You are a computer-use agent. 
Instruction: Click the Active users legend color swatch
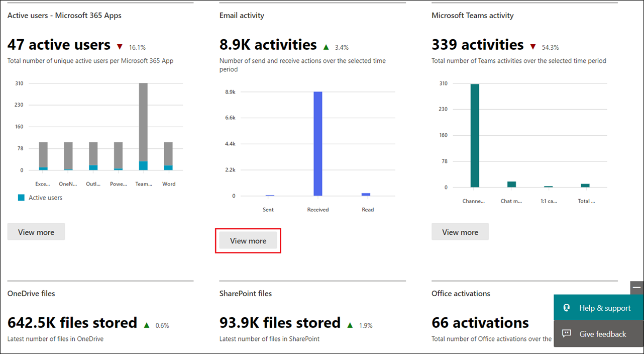tap(21, 198)
